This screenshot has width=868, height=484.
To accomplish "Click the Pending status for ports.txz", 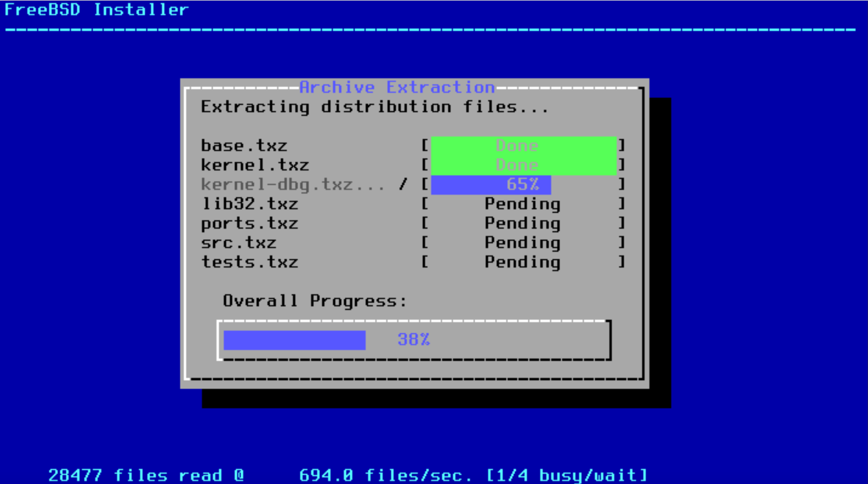I will tap(522, 223).
